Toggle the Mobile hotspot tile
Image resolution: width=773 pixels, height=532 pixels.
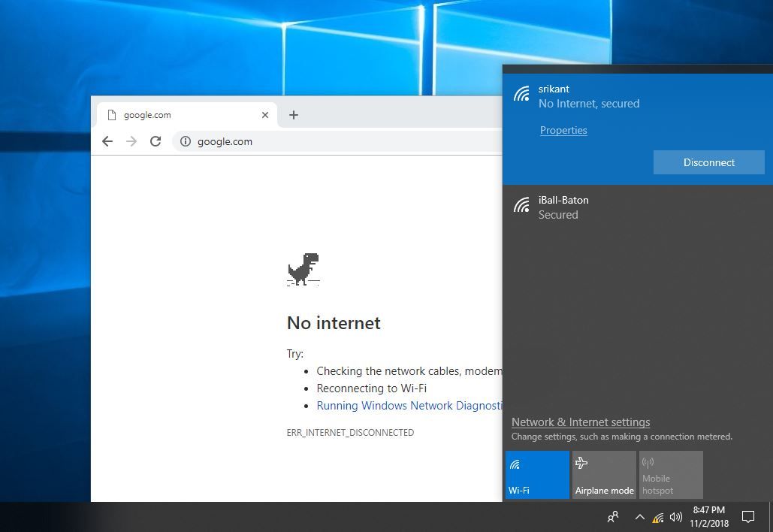click(x=671, y=475)
